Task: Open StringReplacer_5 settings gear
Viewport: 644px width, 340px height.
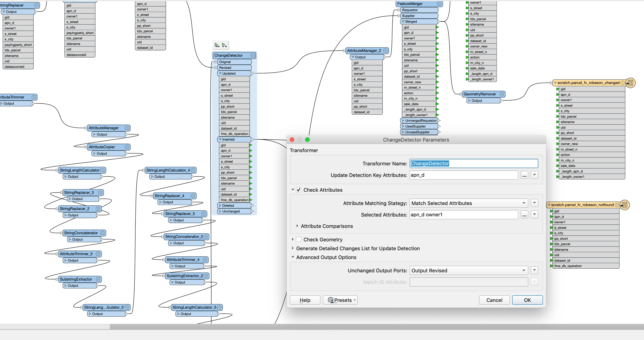Action: pos(203,214)
